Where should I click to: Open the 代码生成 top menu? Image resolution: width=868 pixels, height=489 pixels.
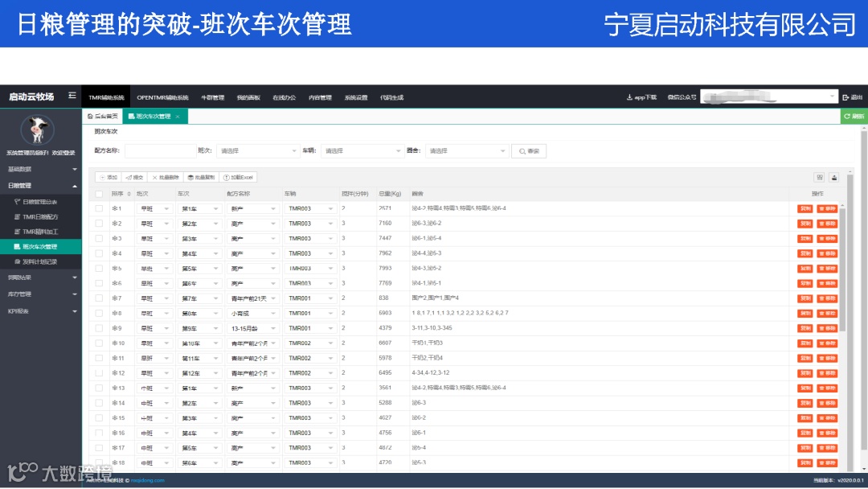(x=392, y=97)
